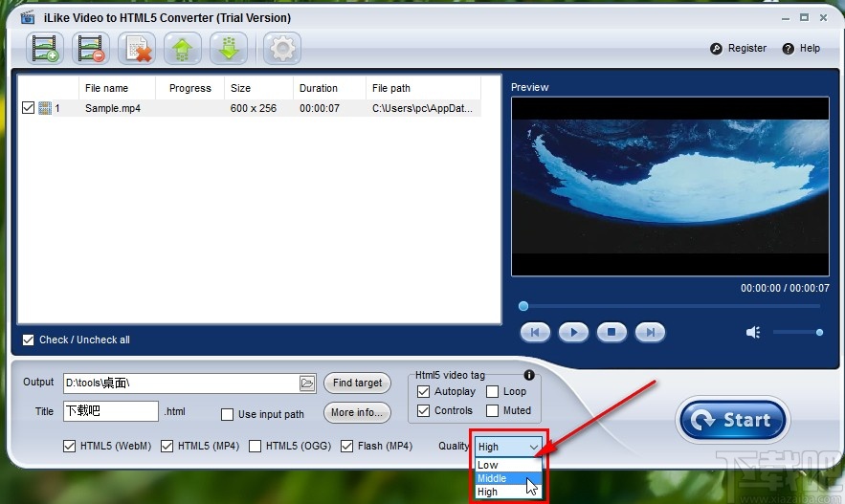Select the Sample.mp4 file name cell
The width and height of the screenshot is (845, 504).
[113, 108]
